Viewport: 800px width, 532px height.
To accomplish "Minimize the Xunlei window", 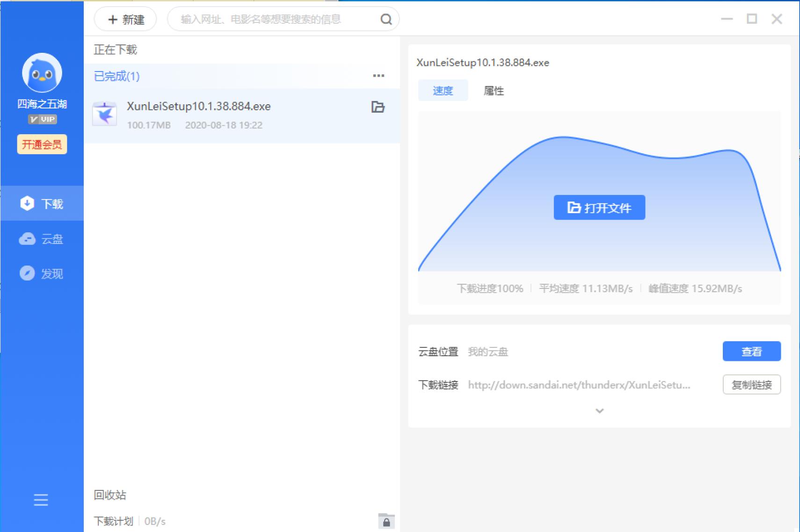I will click(x=727, y=19).
